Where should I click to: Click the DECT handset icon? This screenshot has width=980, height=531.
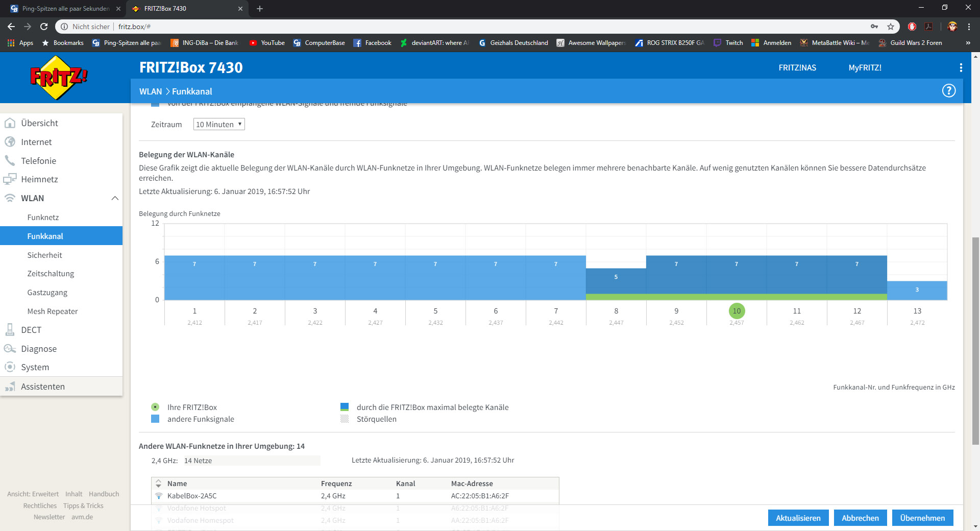[x=10, y=330]
